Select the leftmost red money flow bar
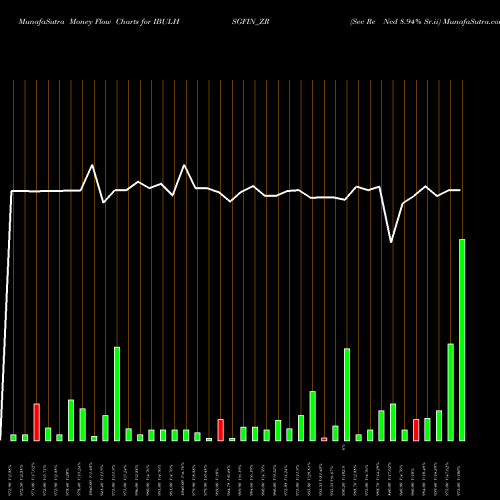The width and height of the screenshot is (500, 500). pos(37,422)
